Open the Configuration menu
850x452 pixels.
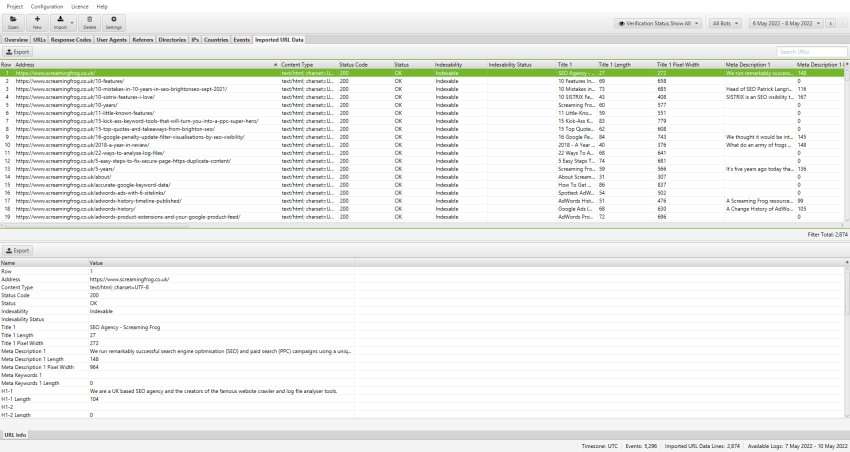point(47,7)
